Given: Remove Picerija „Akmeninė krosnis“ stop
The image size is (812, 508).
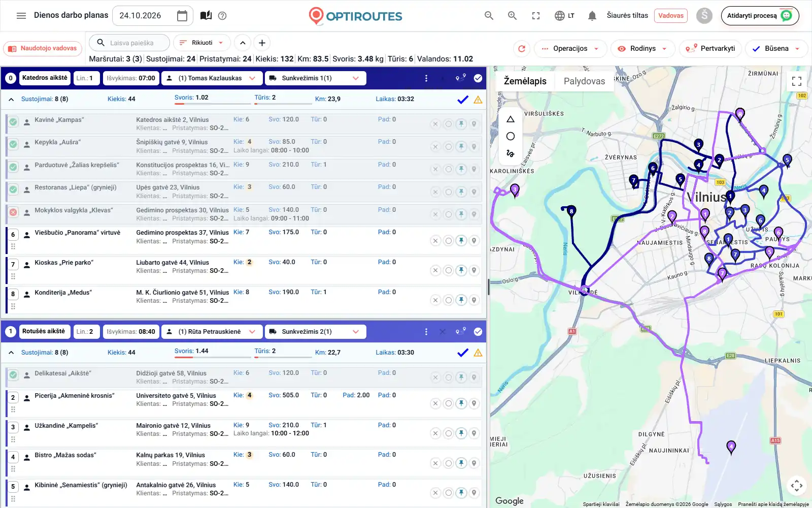Looking at the screenshot, I should coord(435,403).
